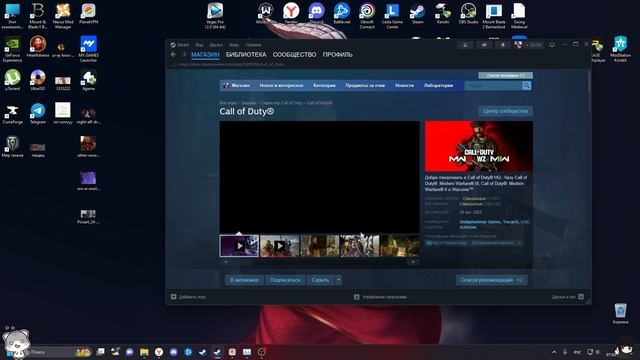Open File Explorer from the taskbar
Screen dimensions: 640x360
[x=144, y=352]
